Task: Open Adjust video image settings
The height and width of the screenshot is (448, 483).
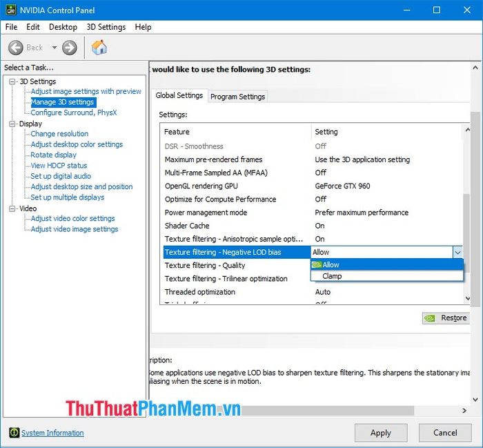Action: click(75, 229)
